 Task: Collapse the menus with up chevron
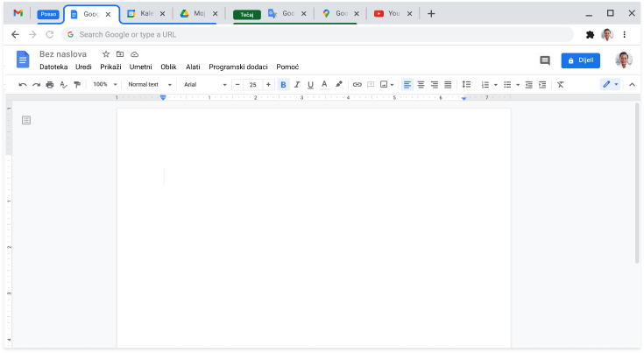click(x=632, y=85)
